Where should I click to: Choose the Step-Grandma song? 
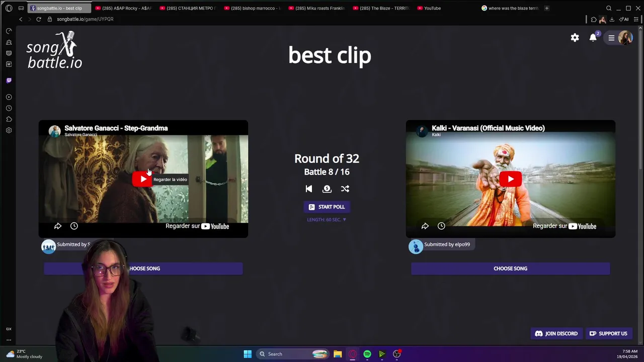pos(143,268)
